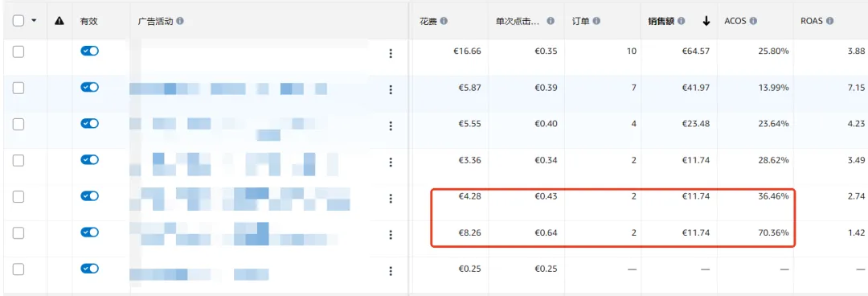Open more-options menu for €3.36 row
Image resolution: width=868 pixels, height=296 pixels.
pyautogui.click(x=391, y=162)
